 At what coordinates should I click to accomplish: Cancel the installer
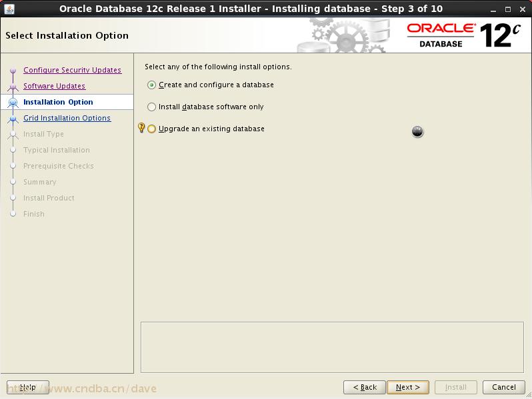click(504, 387)
